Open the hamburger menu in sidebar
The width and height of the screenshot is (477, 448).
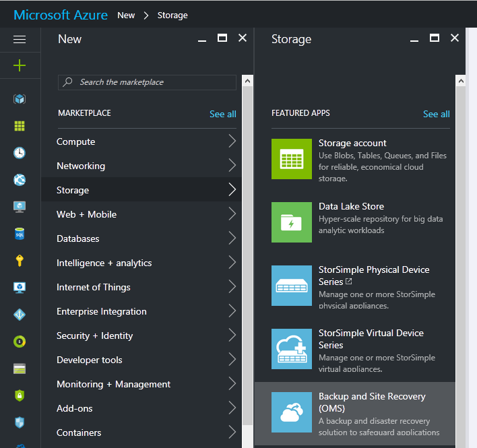coord(20,40)
